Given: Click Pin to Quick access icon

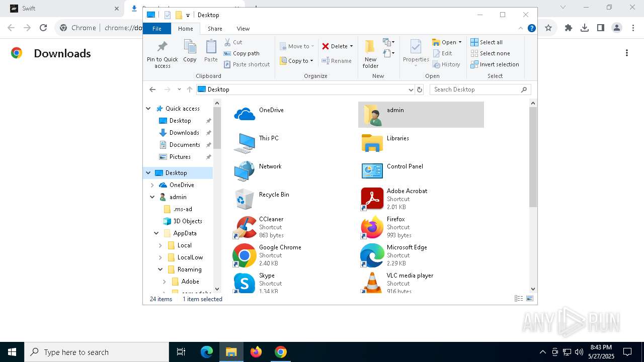Looking at the screenshot, I should (x=162, y=55).
